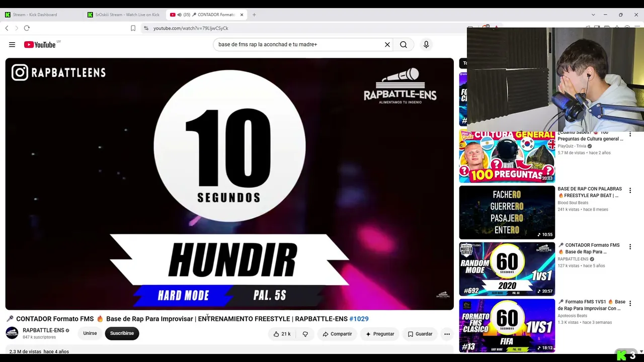The height and width of the screenshot is (362, 644).
Task: Like the video with 21 k likes
Action: coord(282,334)
